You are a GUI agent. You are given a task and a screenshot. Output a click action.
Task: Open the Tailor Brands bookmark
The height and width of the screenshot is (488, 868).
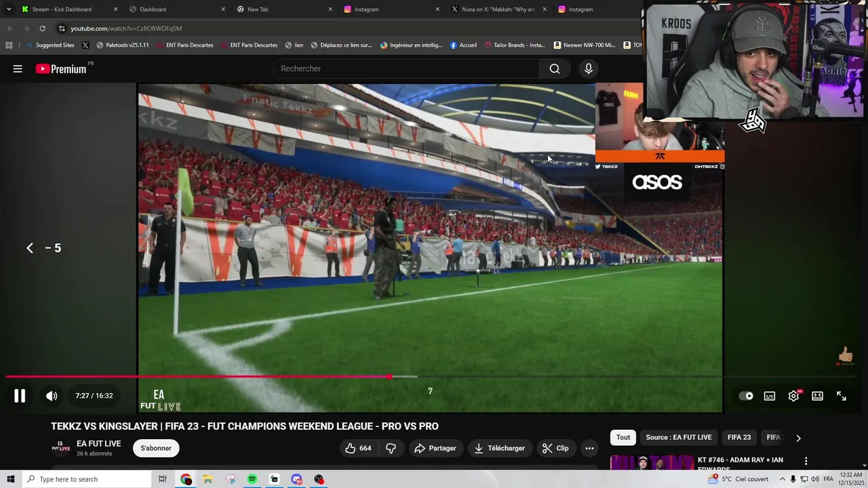(x=515, y=45)
